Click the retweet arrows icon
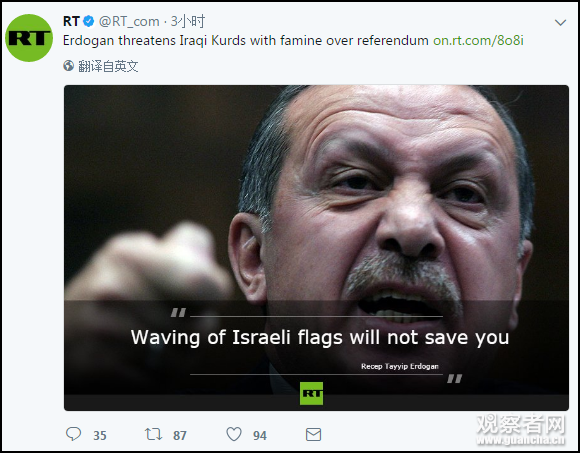The width and height of the screenshot is (580, 453). coord(153,434)
